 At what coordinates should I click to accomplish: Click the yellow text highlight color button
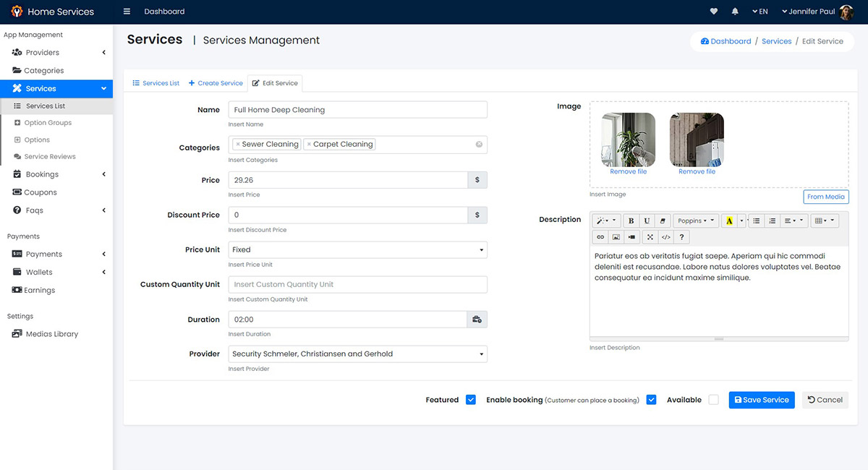(x=729, y=221)
